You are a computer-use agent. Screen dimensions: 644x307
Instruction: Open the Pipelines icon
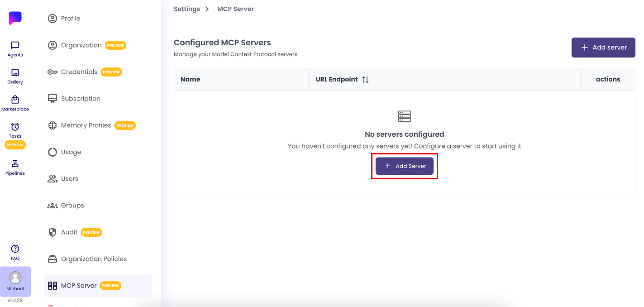[15, 163]
